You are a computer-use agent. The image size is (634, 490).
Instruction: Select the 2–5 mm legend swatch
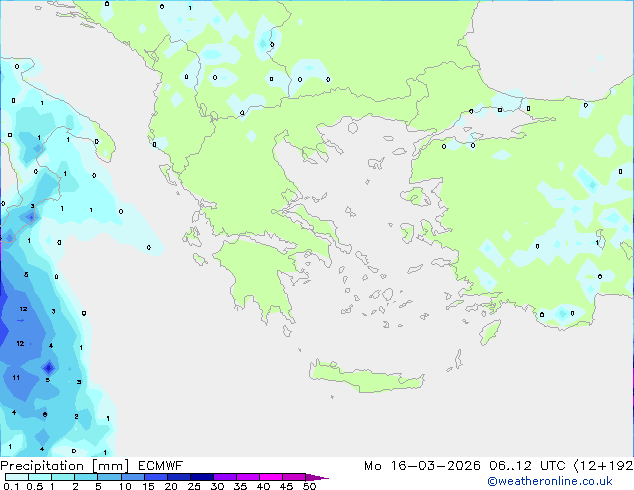click(86, 477)
